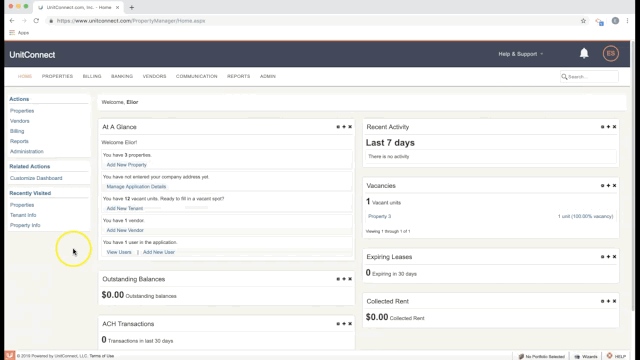Close the Expiring Leases widget
Image resolution: width=640 pixels, height=360 pixels.
[614, 257]
